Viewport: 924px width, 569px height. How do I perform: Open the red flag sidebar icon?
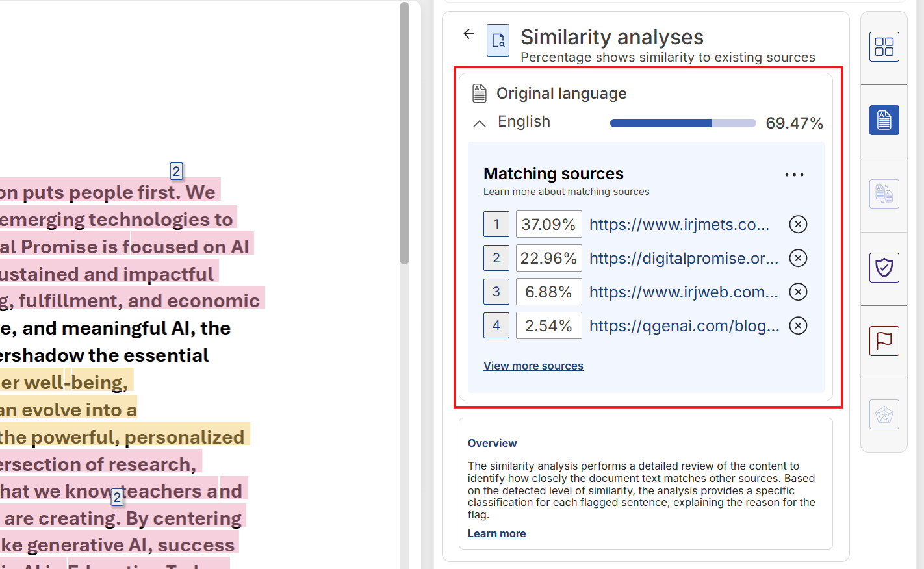884,341
